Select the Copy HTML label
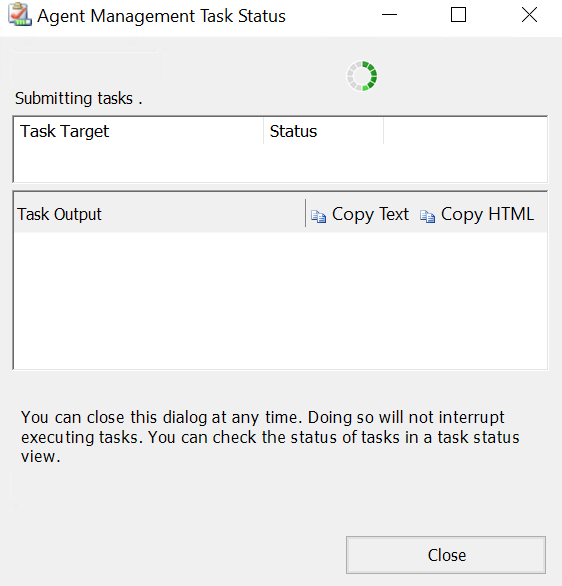562x586 pixels. click(487, 215)
